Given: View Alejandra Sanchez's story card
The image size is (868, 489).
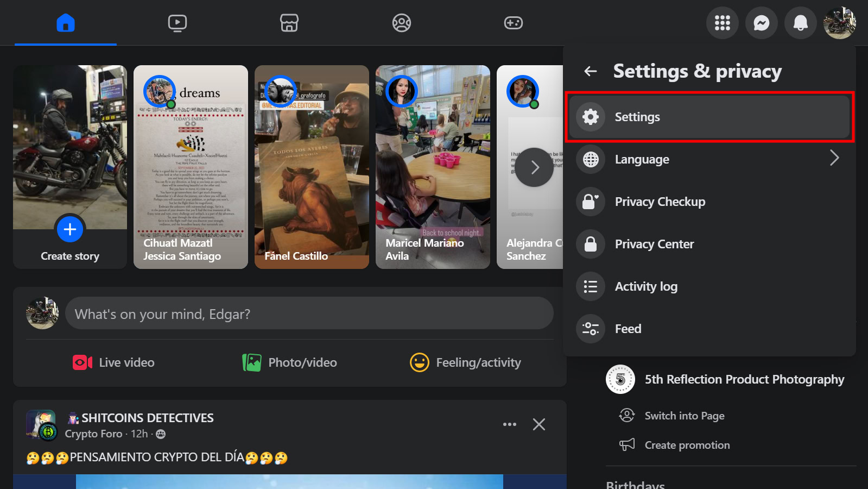Looking at the screenshot, I should (530, 167).
